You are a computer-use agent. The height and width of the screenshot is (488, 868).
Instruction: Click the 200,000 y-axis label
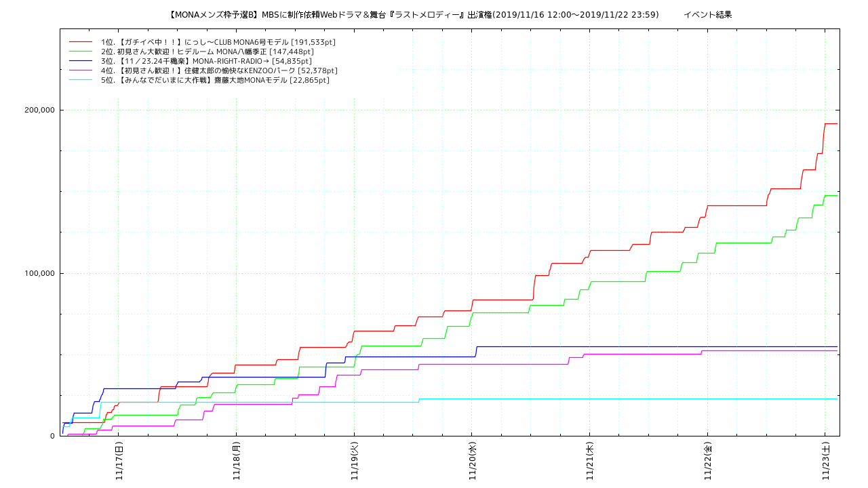pos(38,110)
